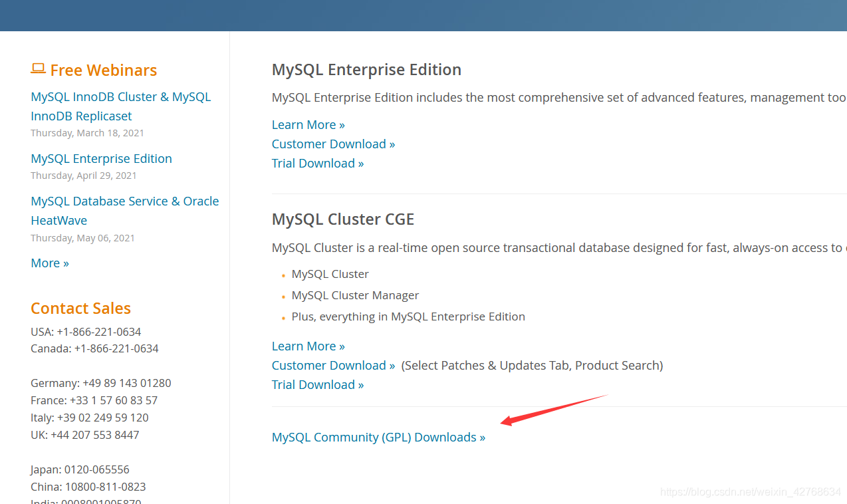847x504 pixels.
Task: Click the MySQL Cluster bullet item
Action: (330, 274)
